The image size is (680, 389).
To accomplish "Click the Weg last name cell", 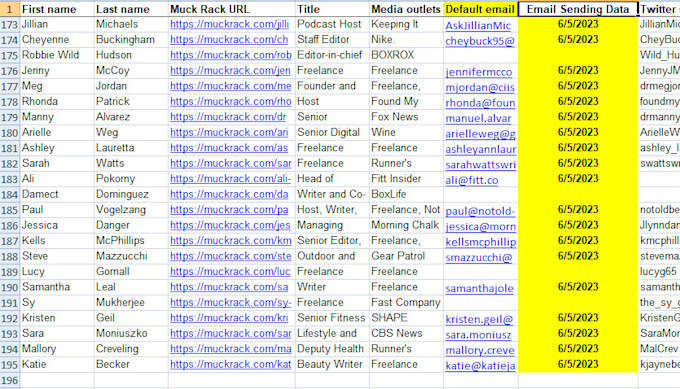I will click(x=131, y=132).
